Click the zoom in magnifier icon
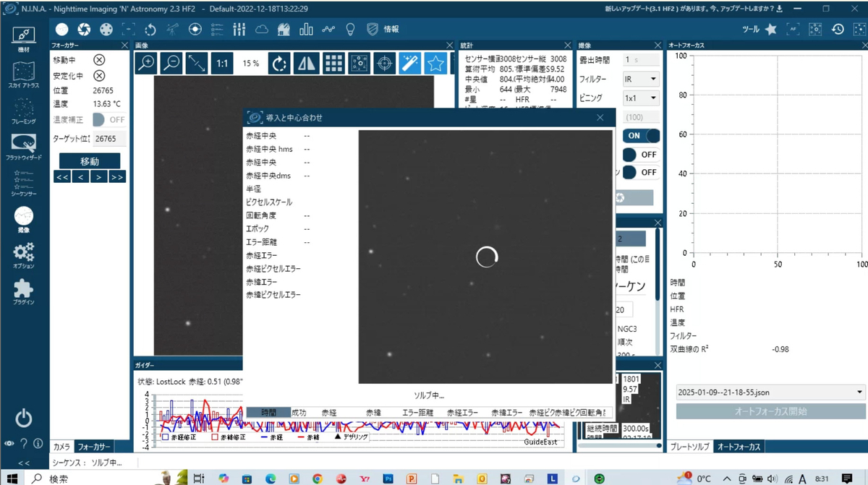This screenshot has height=485, width=868. tap(147, 64)
